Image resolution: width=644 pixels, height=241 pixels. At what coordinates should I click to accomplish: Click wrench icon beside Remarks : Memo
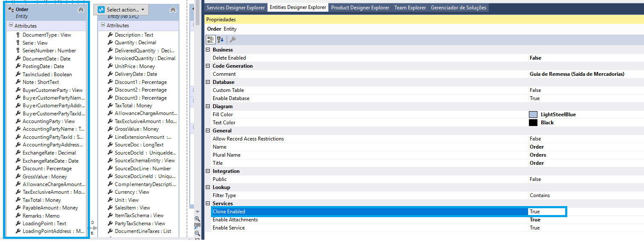click(18, 215)
